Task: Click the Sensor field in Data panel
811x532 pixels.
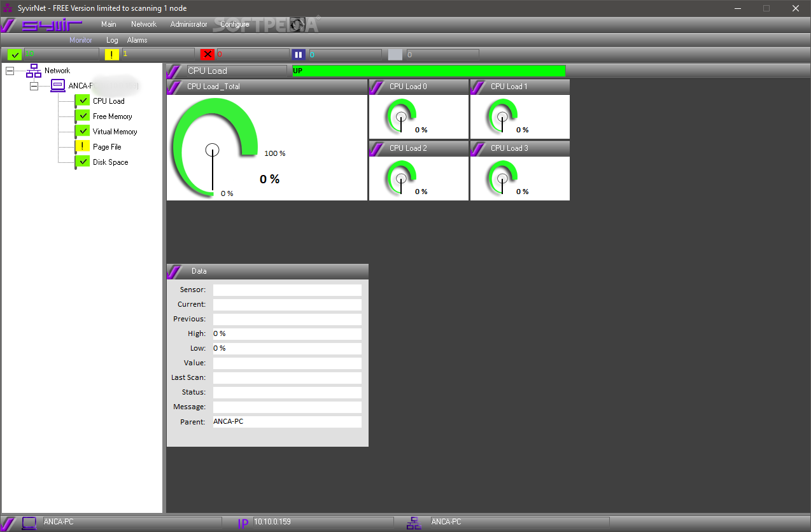Action: 287,290
